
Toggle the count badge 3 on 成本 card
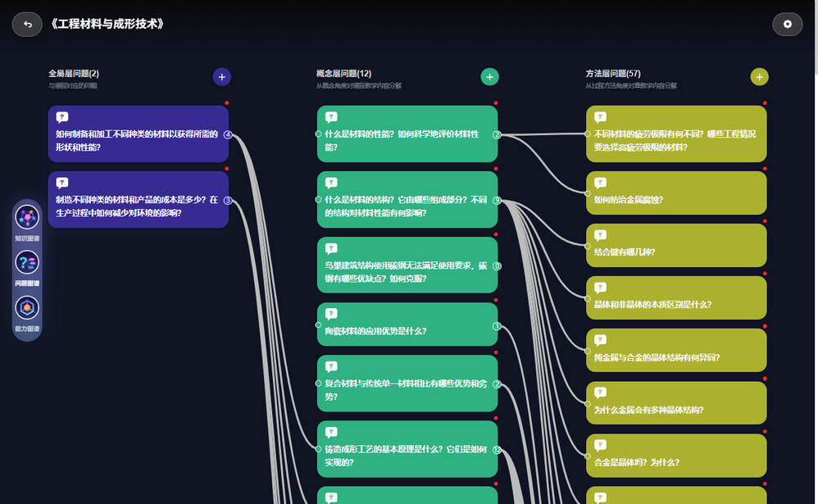[x=228, y=200]
